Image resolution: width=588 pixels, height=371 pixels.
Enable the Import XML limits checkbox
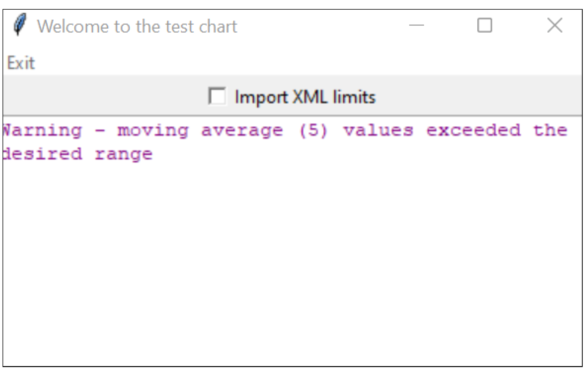click(x=217, y=96)
